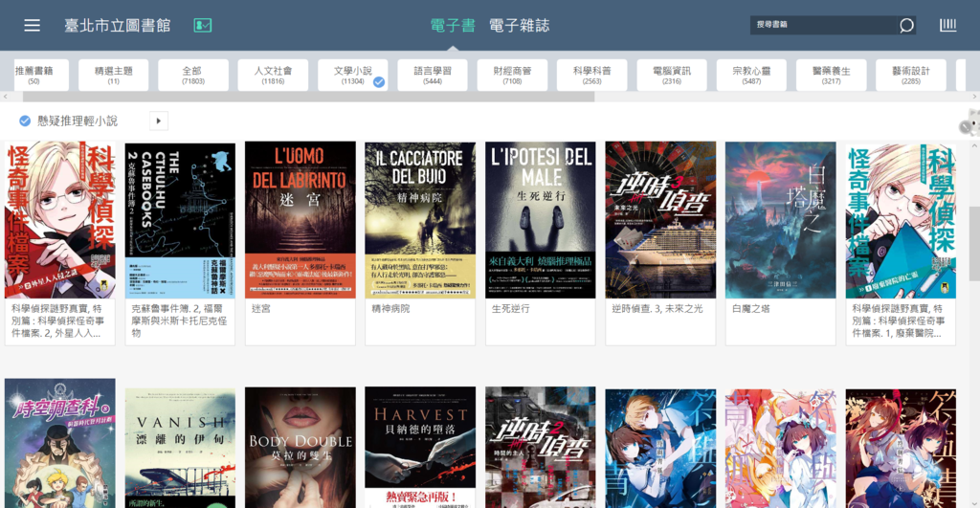
Task: Open Il cacciatore del buio cover
Action: coord(420,219)
